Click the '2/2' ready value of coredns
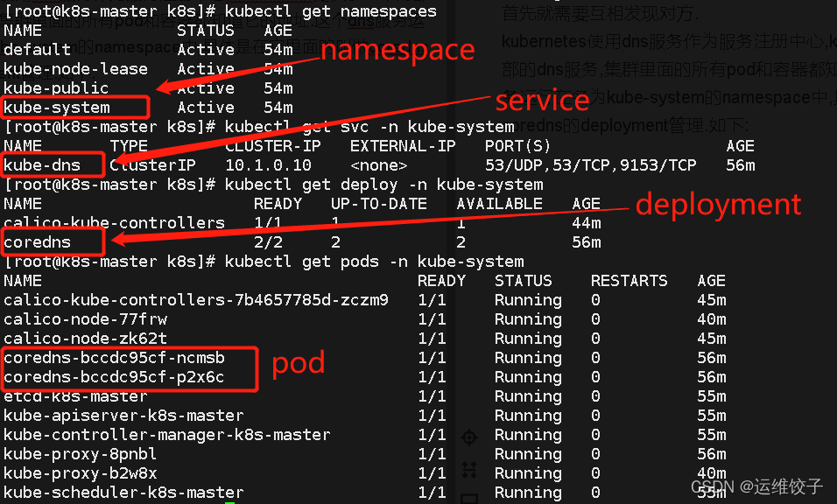The width and height of the screenshot is (837, 504). point(268,242)
